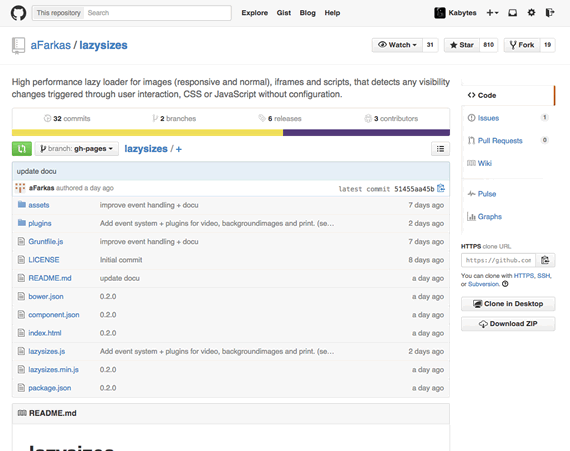Screen dimensions: 570x451
Task: Open lazysizes.js file
Action: click(x=47, y=351)
